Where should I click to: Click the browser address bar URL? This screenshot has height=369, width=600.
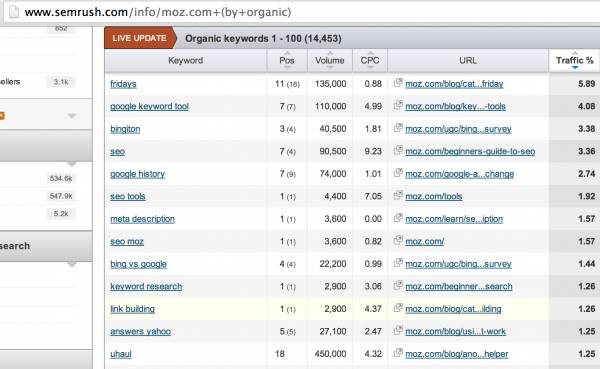click(158, 12)
